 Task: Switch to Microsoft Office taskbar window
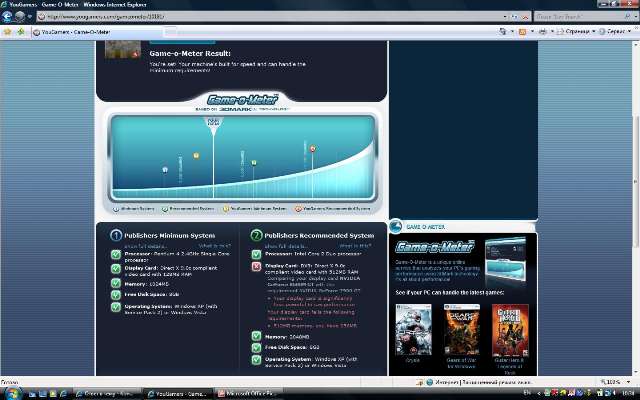[x=248, y=394]
